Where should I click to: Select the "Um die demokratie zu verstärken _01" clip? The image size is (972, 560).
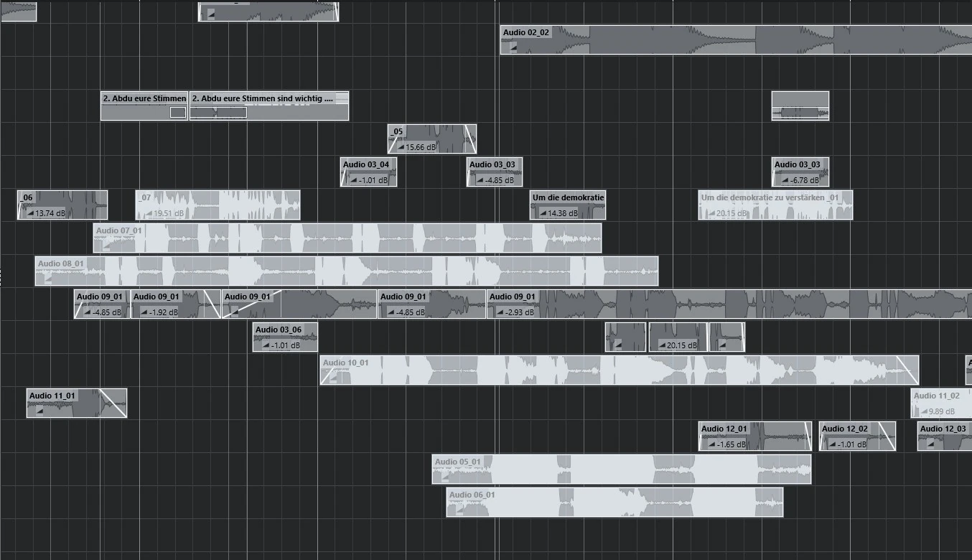776,205
